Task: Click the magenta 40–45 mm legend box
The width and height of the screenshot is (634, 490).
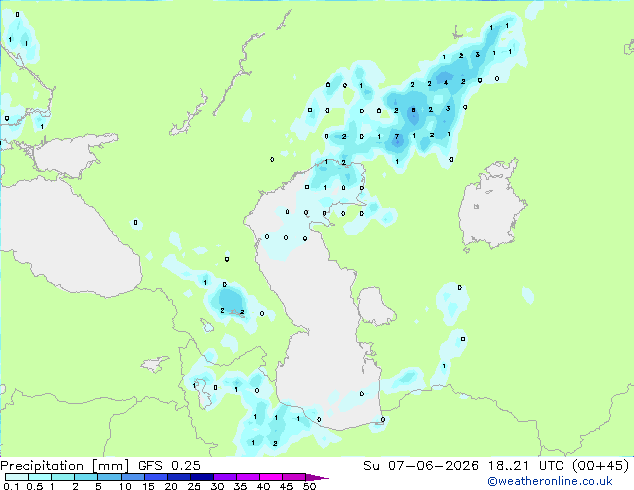Action: 271,477
